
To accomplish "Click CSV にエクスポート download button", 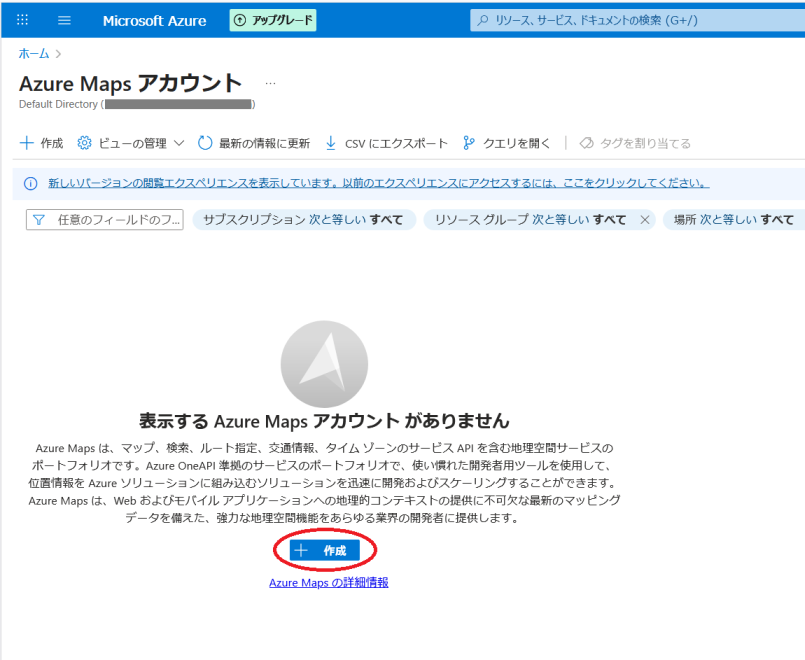I will point(387,143).
